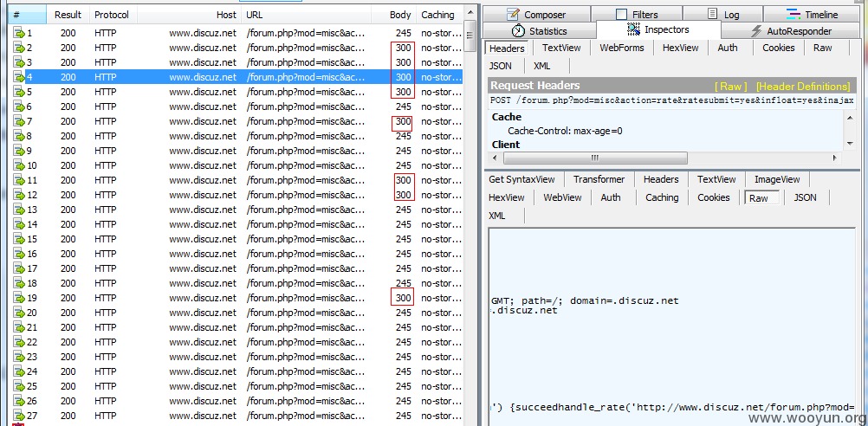Open Get SyntaxView tab

[x=521, y=179]
